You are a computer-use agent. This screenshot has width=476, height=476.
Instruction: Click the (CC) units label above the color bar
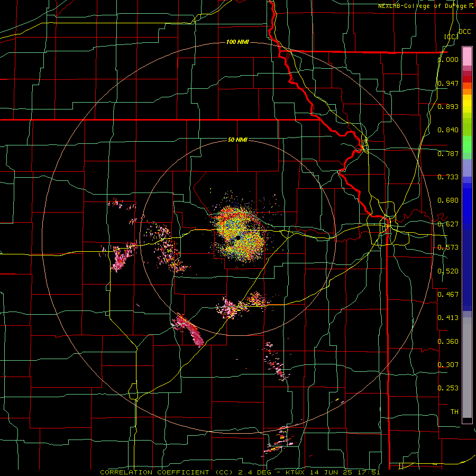pos(451,36)
